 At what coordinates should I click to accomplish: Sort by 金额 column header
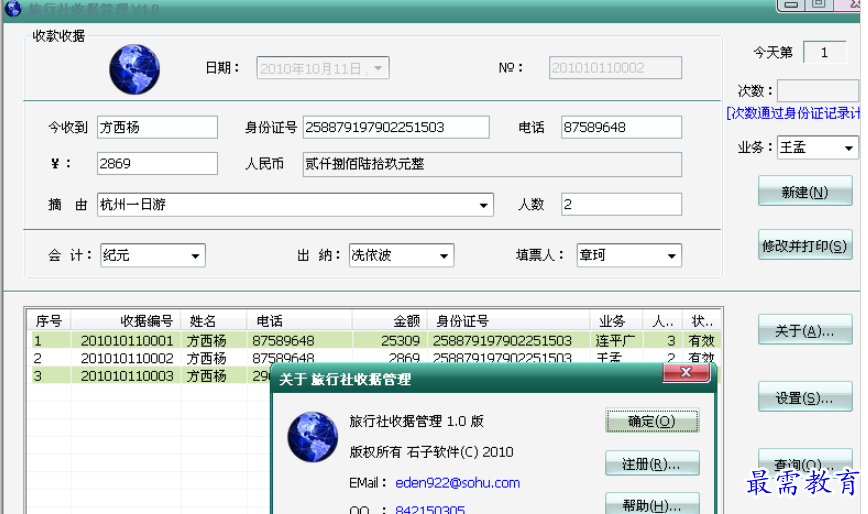coord(388,321)
